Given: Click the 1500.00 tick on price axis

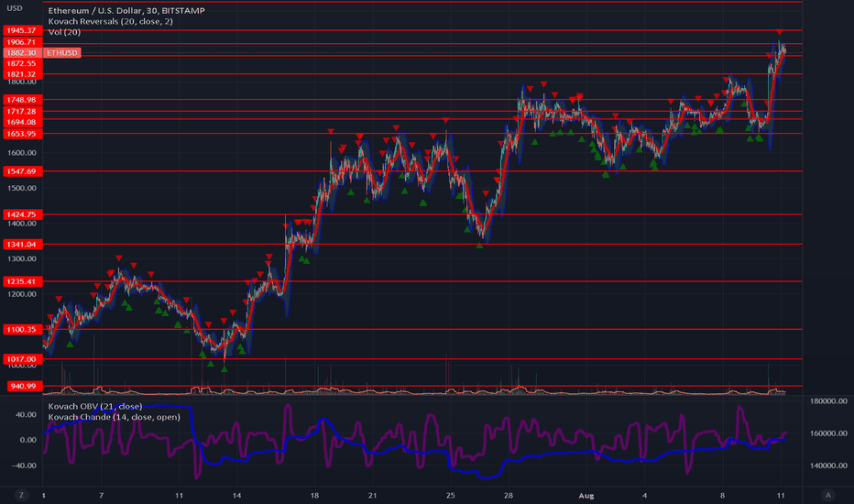Looking at the screenshot, I should point(22,188).
